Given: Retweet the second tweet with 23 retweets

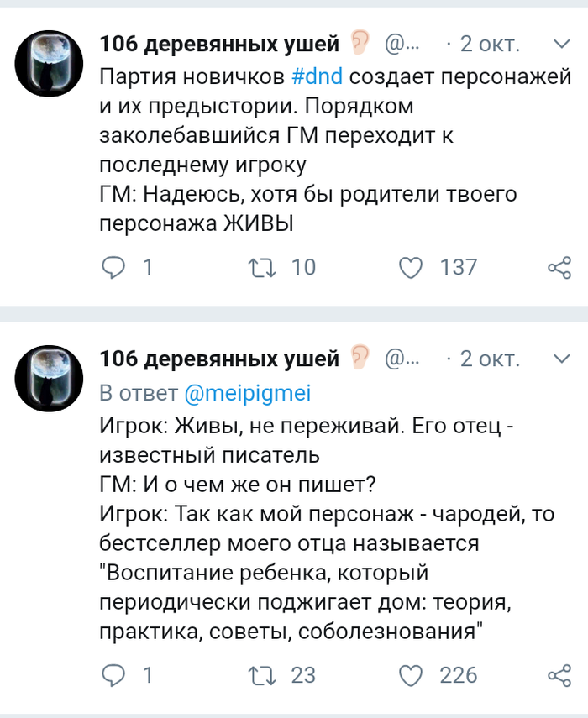Looking at the screenshot, I should (x=254, y=674).
